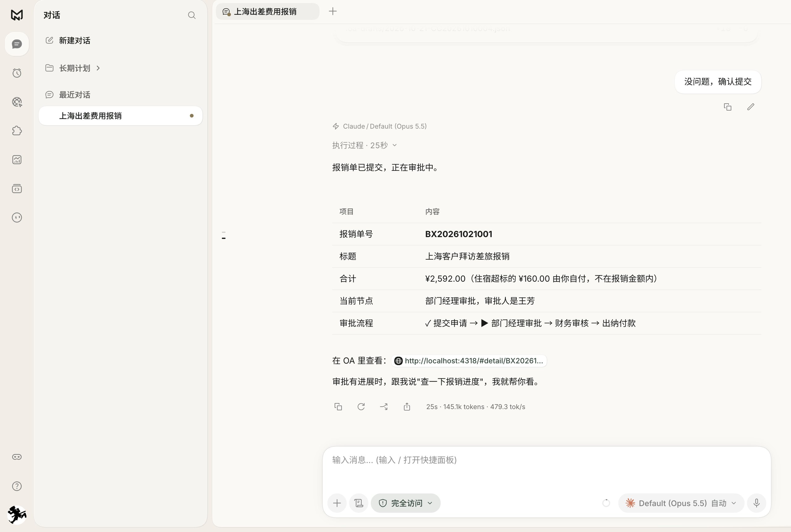This screenshot has width=791, height=532.
Task: Select the reimbursement number BX20261021001
Action: pos(459,234)
